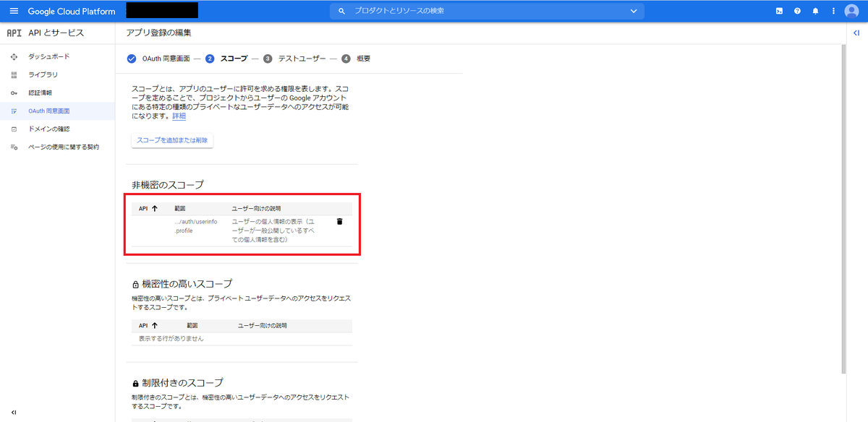868x422 pixels.
Task: Activate Cloud Shell terminal icon
Action: coord(779,11)
